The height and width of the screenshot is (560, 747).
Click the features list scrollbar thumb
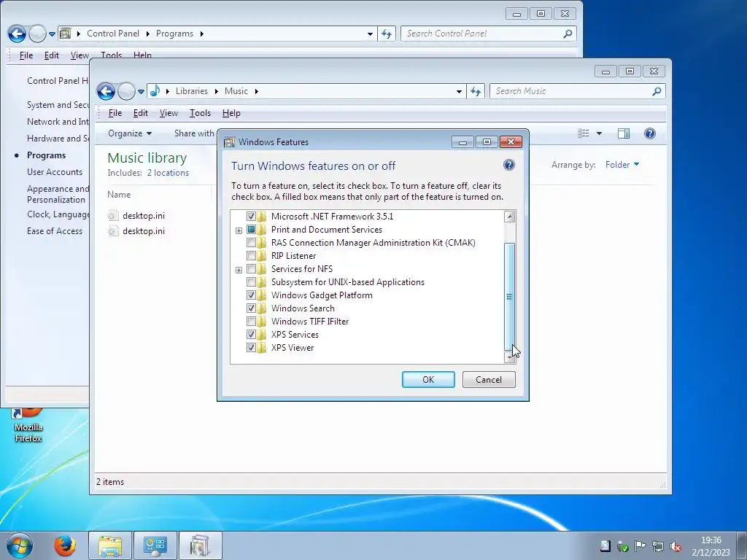coord(509,297)
